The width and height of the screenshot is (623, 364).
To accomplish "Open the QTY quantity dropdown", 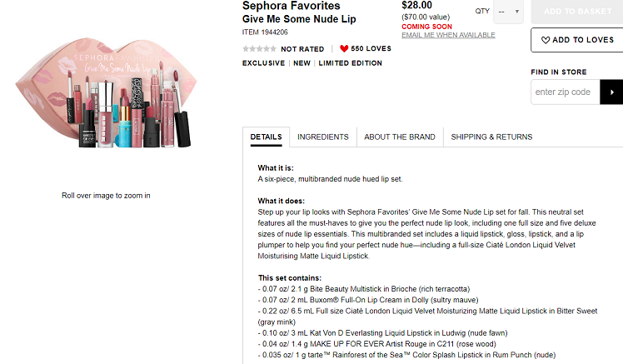I will (x=508, y=12).
